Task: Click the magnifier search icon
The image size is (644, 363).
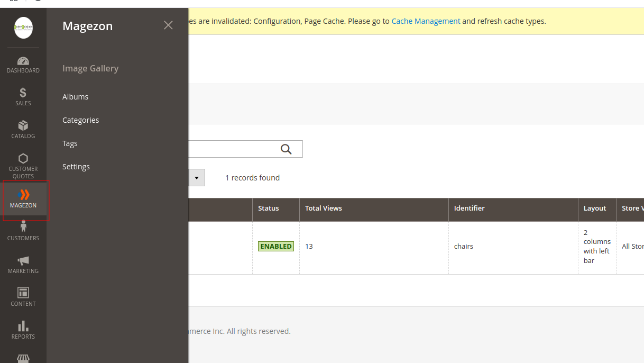Action: pos(286,149)
